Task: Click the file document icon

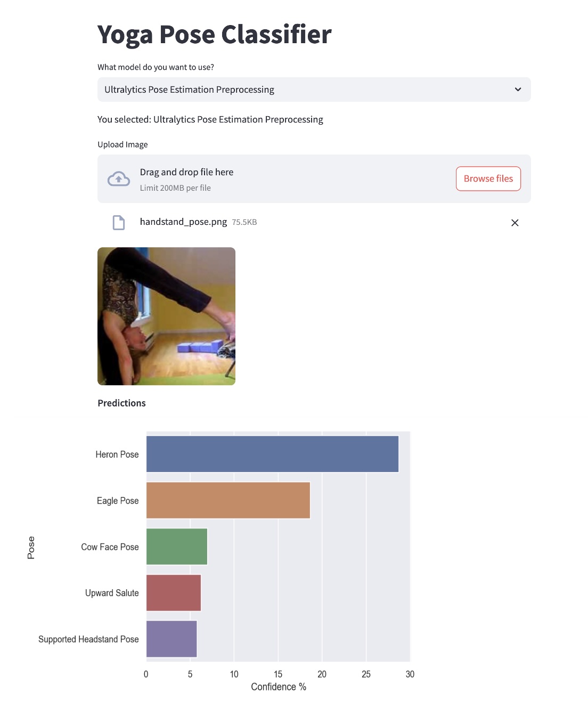Action: click(x=119, y=222)
